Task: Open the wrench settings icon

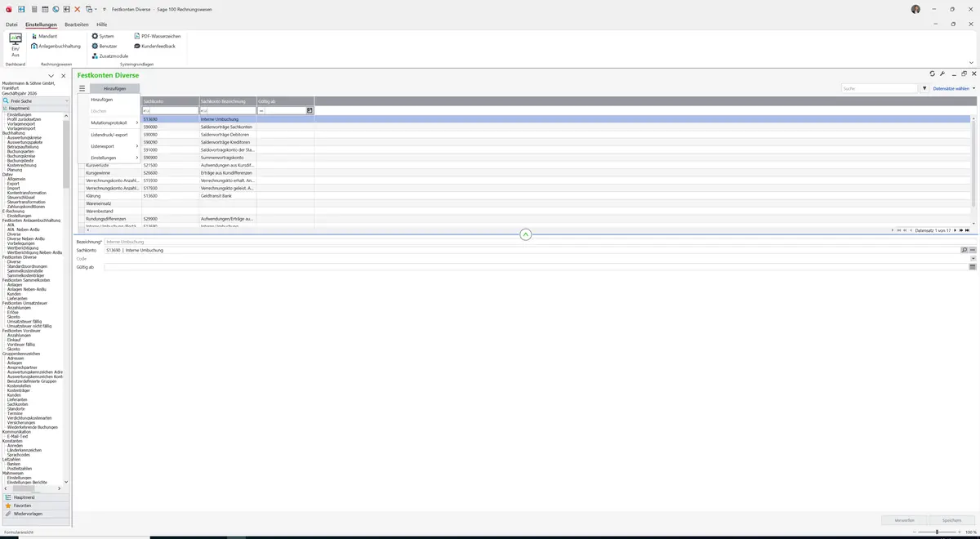Action: 942,73
